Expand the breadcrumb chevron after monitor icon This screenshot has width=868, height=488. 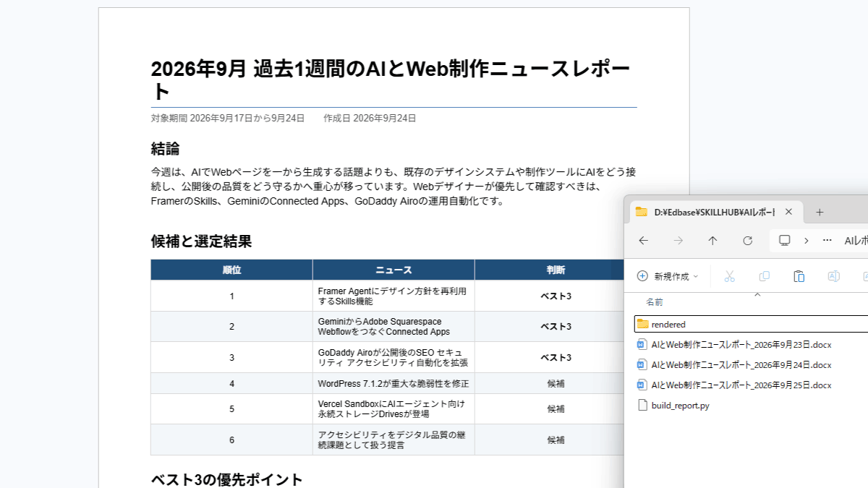click(806, 241)
